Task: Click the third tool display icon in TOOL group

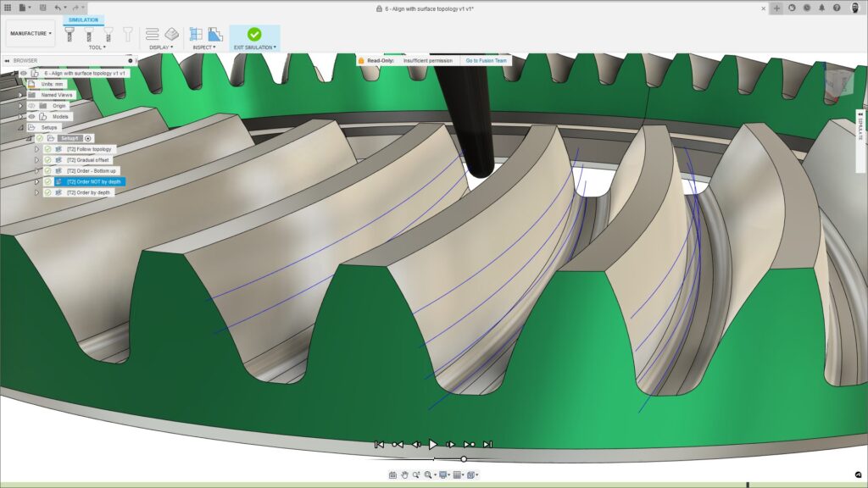Action: (x=108, y=34)
